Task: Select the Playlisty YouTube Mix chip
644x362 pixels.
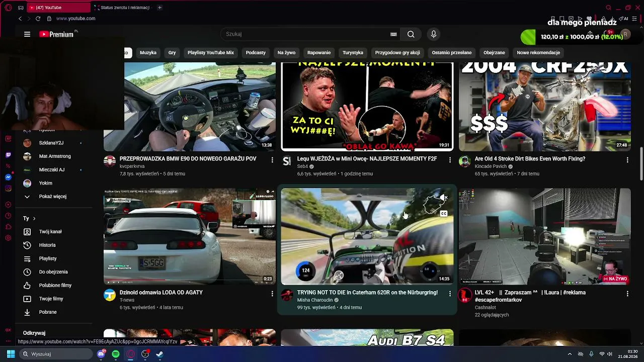Action: (x=211, y=53)
